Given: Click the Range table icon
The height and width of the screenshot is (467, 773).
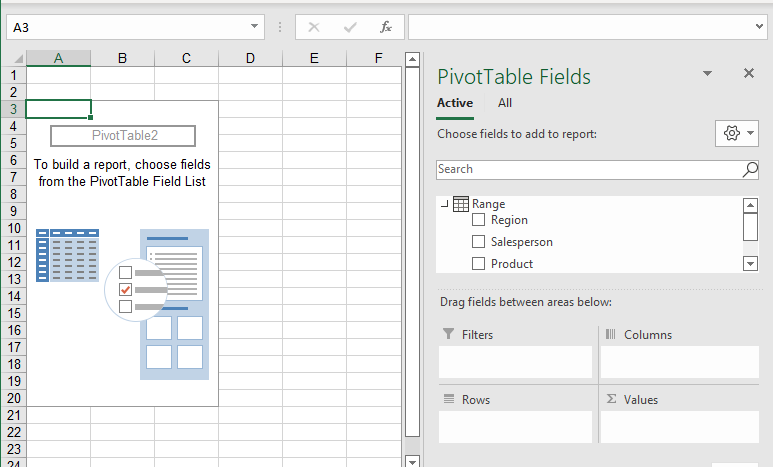Looking at the screenshot, I should [461, 204].
